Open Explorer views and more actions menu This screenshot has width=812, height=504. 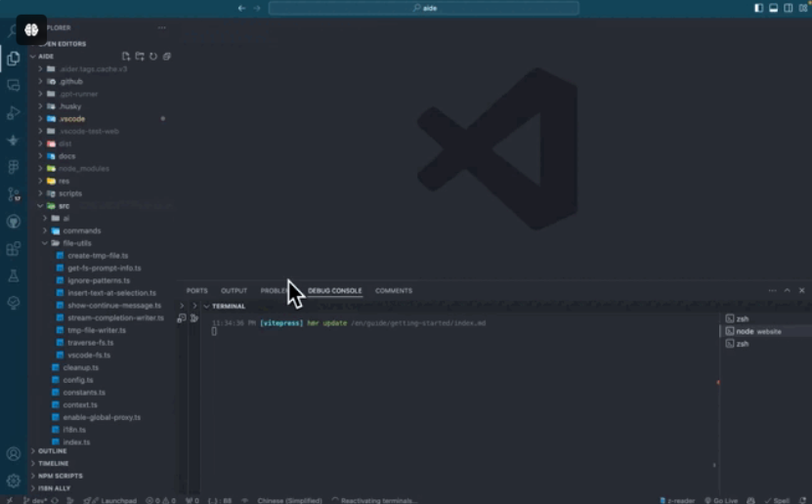point(162,28)
